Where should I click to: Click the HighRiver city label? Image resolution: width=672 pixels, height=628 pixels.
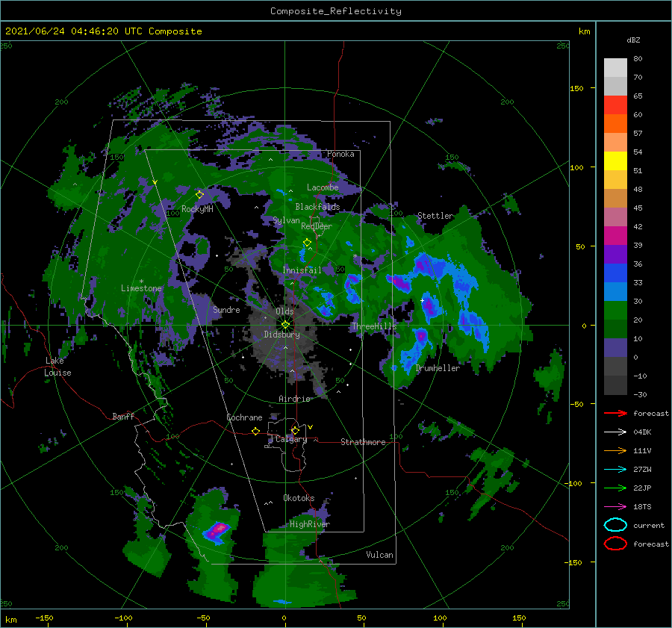coord(310,524)
